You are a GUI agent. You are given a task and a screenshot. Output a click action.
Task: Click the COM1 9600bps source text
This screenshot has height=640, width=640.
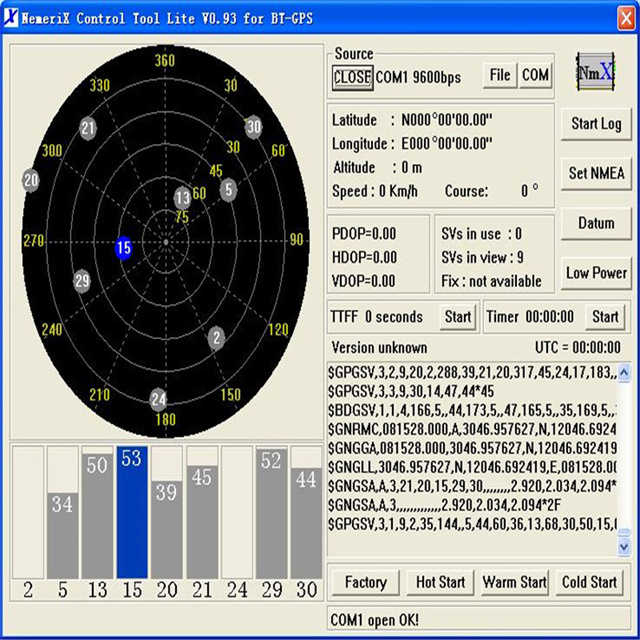pos(418,78)
